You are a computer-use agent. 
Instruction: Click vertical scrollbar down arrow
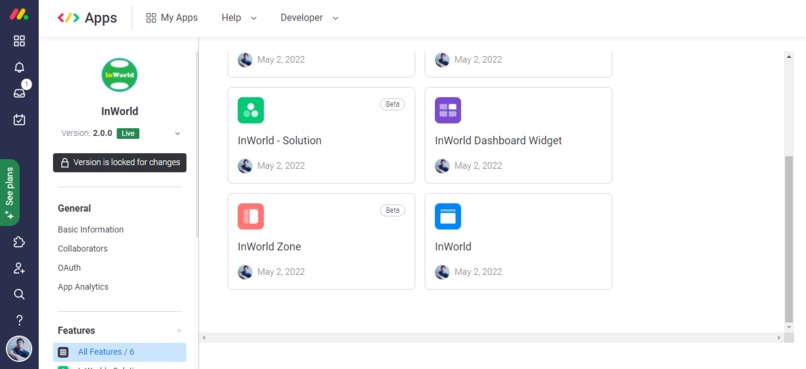790,327
